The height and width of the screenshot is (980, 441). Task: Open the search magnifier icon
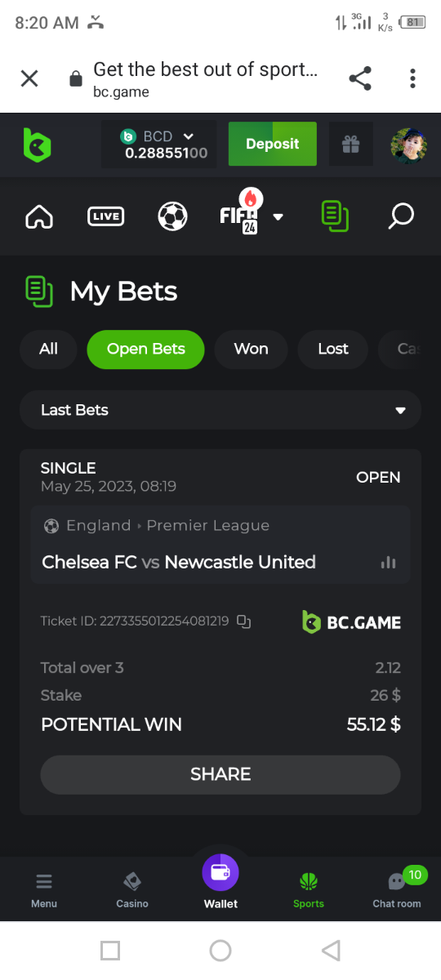click(401, 216)
